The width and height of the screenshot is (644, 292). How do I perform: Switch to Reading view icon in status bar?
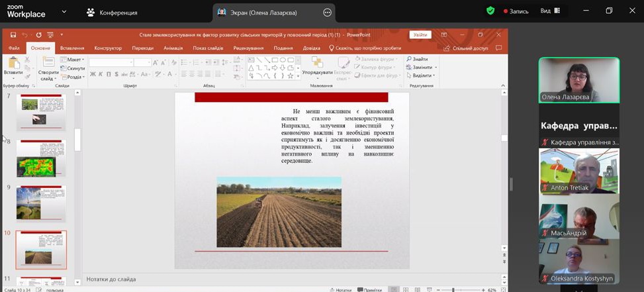click(417, 289)
